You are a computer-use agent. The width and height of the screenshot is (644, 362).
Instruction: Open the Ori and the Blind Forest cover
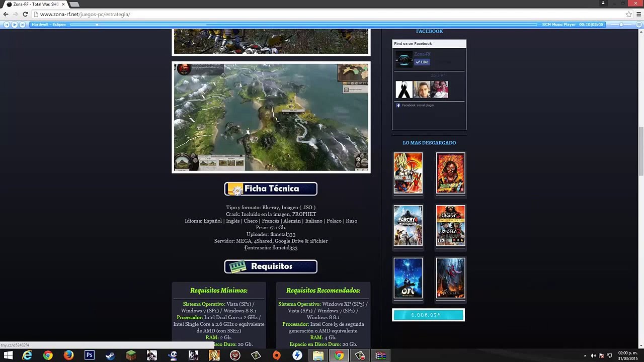point(408,278)
